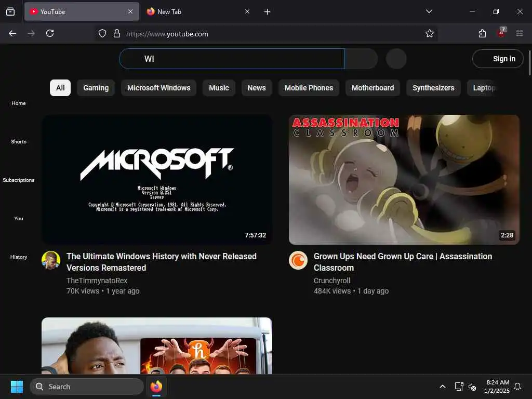Select the Microsoft Windows filter chip

(x=159, y=88)
